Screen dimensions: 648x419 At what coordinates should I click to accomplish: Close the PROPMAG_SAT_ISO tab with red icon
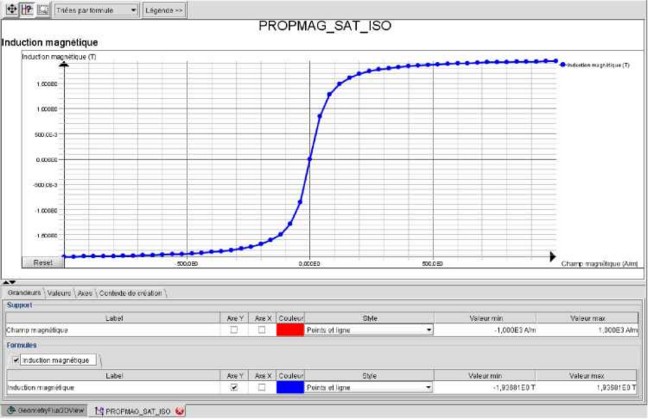pyautogui.click(x=179, y=411)
